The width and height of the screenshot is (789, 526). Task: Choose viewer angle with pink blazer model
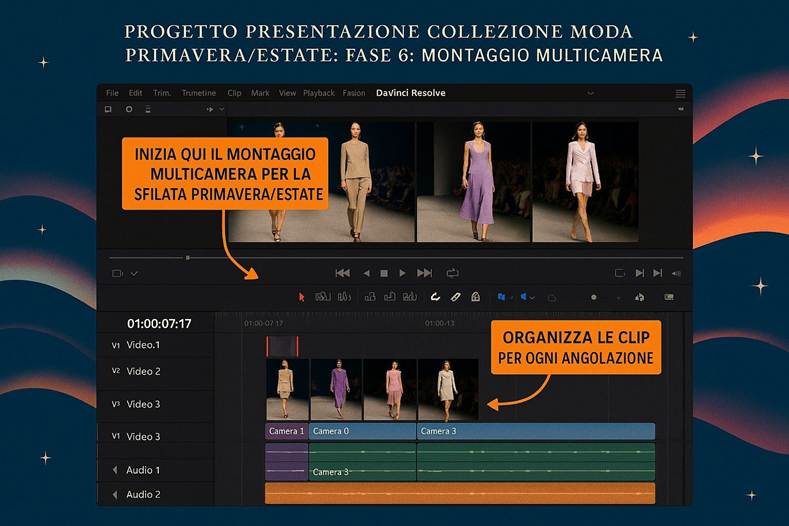point(585,181)
